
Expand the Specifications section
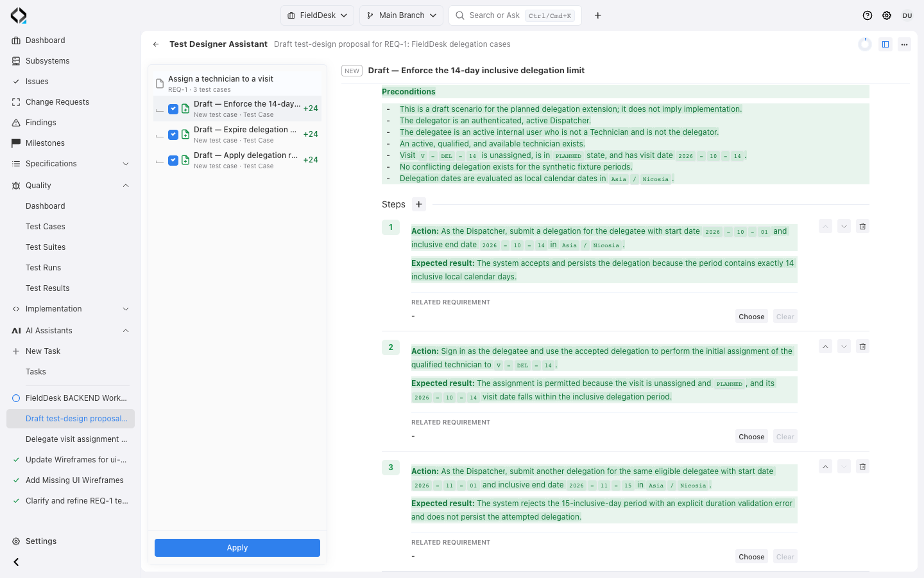[71, 164]
